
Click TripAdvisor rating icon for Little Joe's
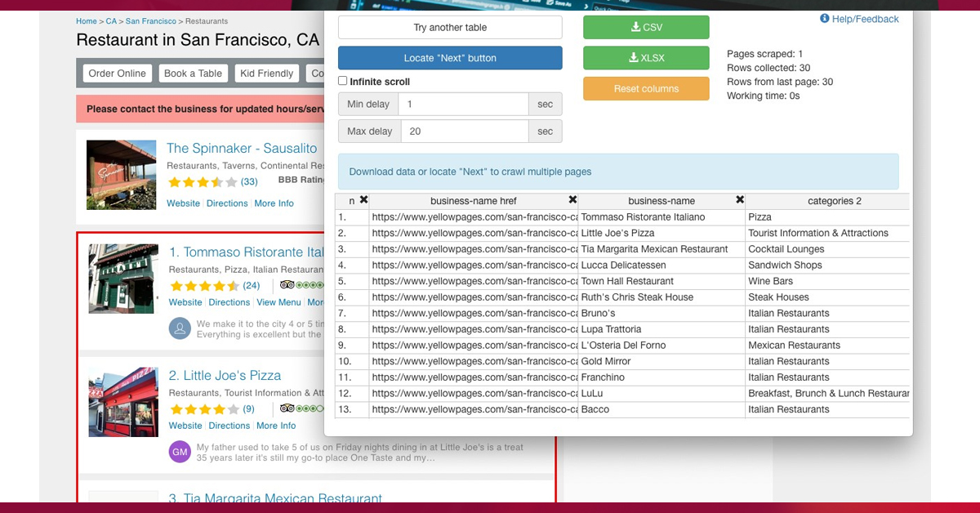pos(301,408)
